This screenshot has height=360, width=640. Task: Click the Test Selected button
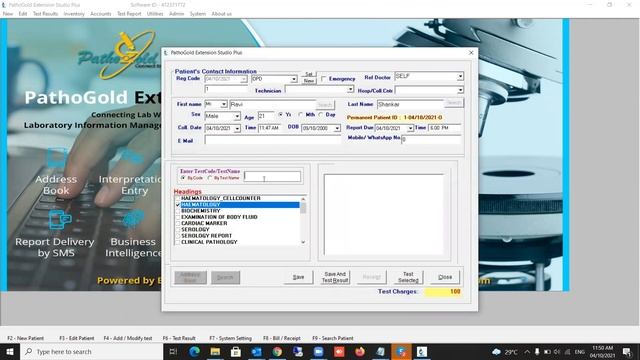(x=408, y=277)
